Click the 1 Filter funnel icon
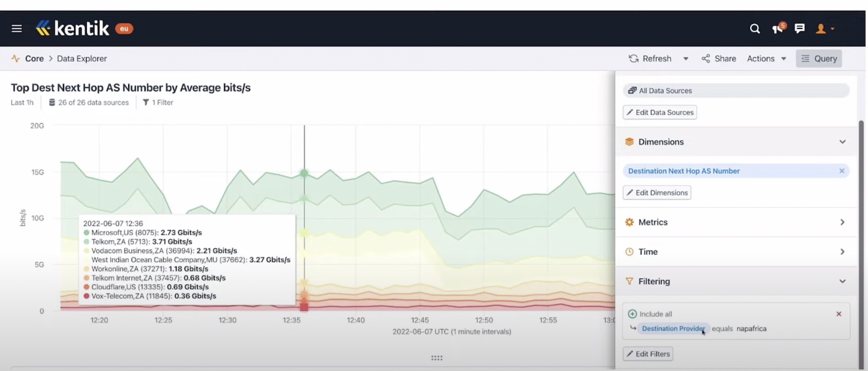The height and width of the screenshot is (371, 868). [x=146, y=102]
